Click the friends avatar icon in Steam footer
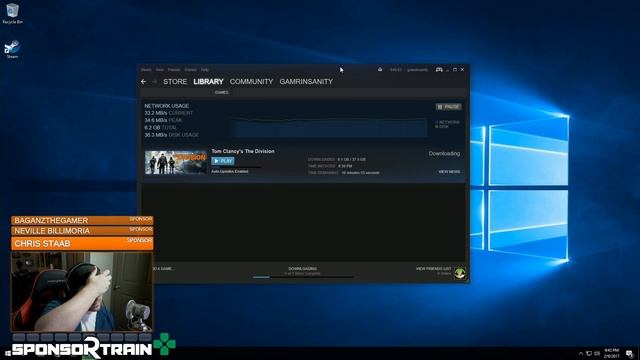Screen dimensions: 640x360 pos(460,273)
